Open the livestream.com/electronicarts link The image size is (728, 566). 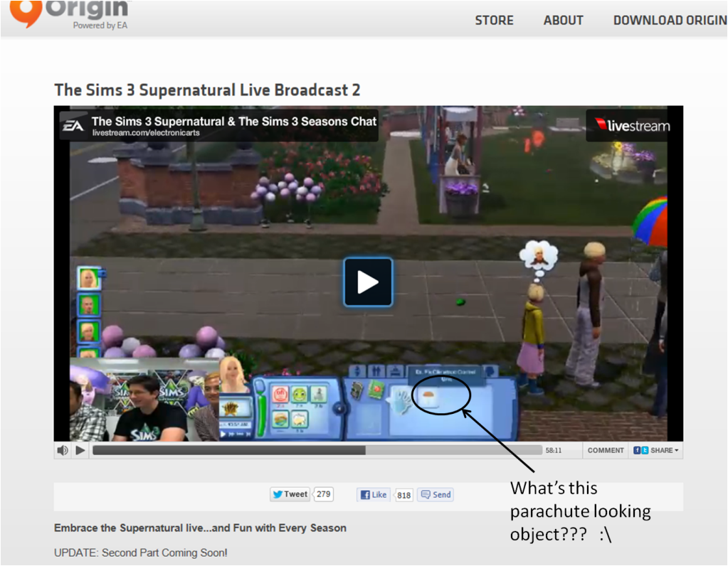point(146,133)
